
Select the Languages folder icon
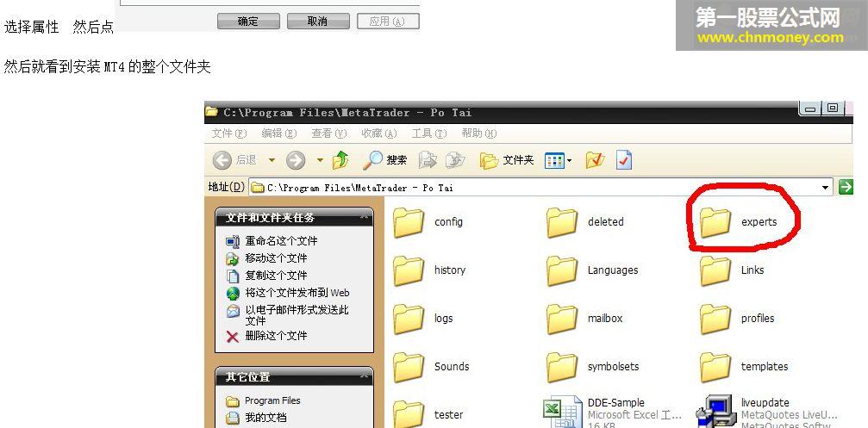[562, 270]
